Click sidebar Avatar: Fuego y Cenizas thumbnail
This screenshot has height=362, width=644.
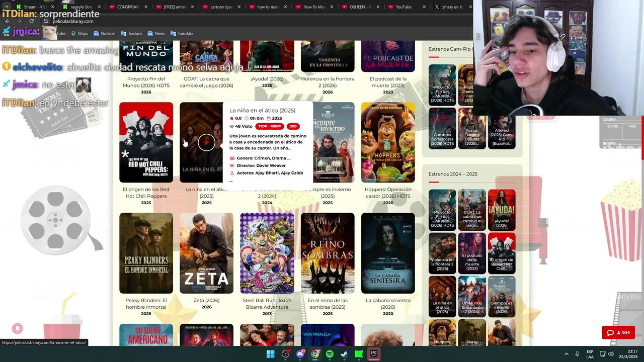(x=472, y=128)
